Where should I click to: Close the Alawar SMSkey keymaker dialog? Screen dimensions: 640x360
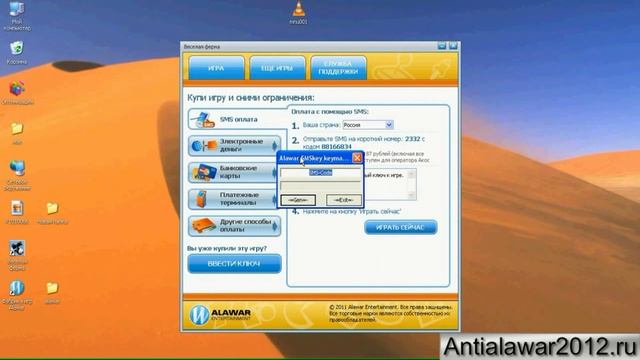pyautogui.click(x=357, y=158)
